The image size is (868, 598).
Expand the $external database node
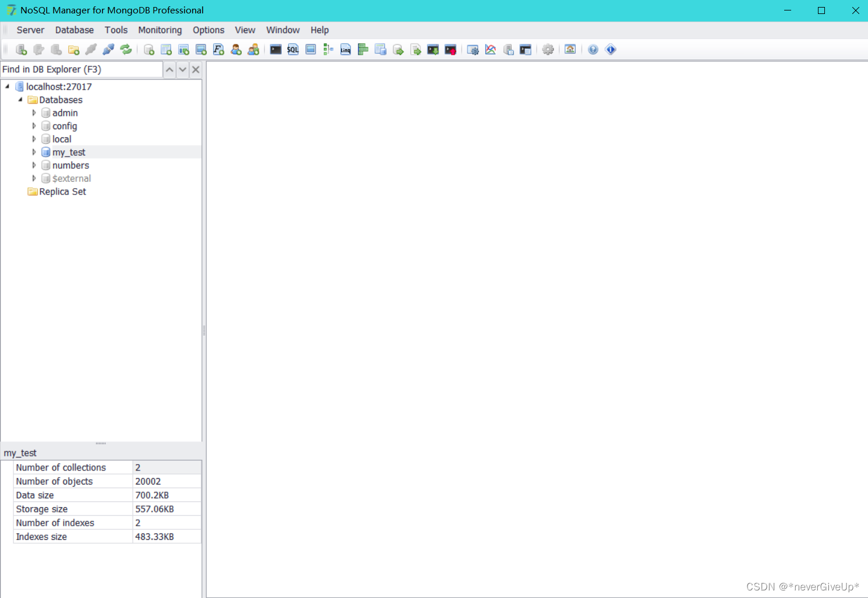click(x=34, y=178)
